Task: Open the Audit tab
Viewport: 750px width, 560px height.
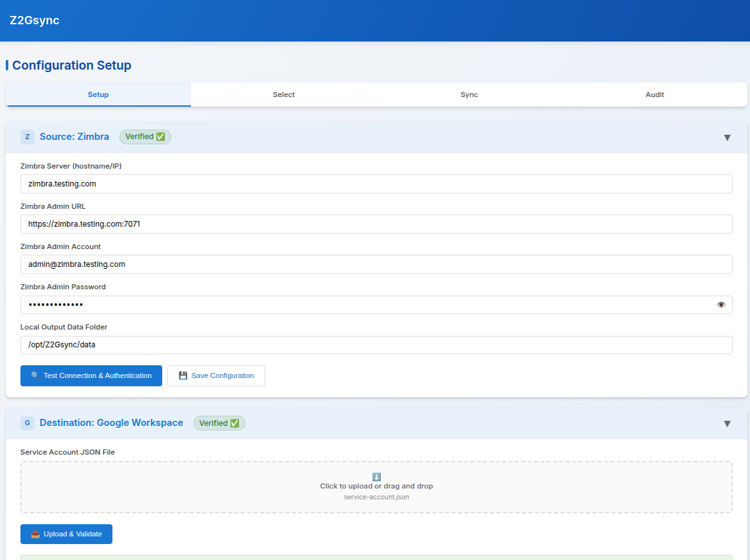Action: pos(654,94)
